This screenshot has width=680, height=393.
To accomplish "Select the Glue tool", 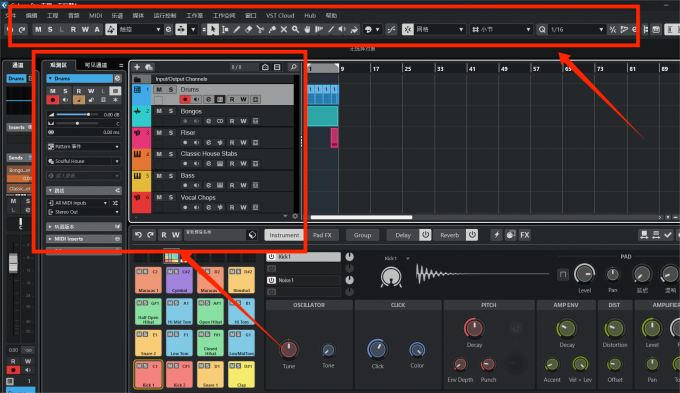I will 272,29.
